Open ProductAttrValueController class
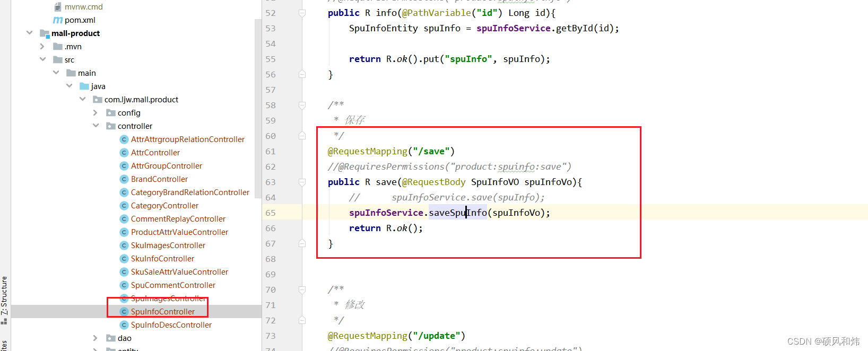868x351 pixels. [179, 232]
